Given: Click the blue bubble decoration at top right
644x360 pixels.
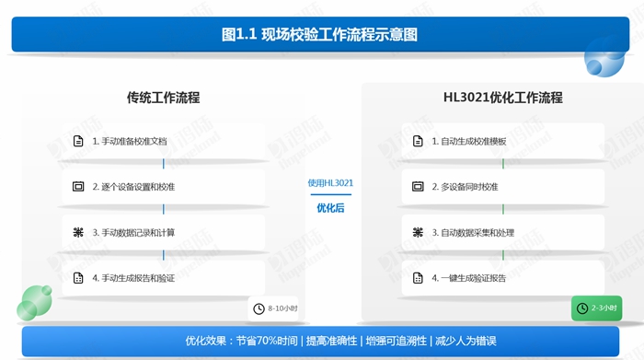Looking at the screenshot, I should click(604, 57).
